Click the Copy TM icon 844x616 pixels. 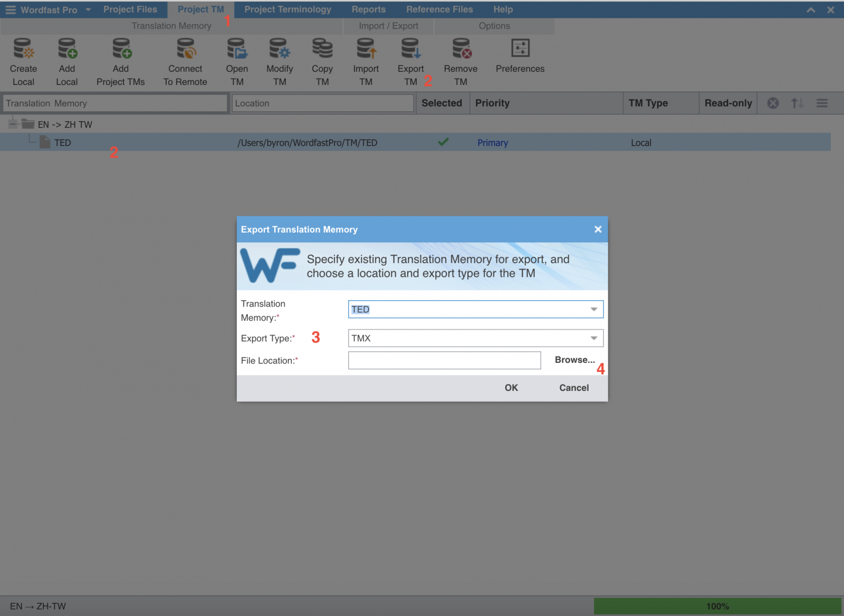[322, 49]
